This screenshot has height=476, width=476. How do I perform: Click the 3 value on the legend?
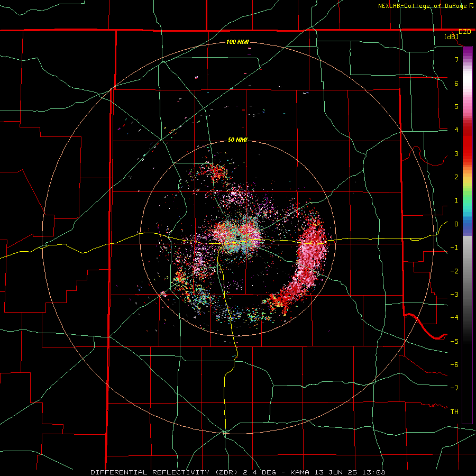(x=456, y=153)
